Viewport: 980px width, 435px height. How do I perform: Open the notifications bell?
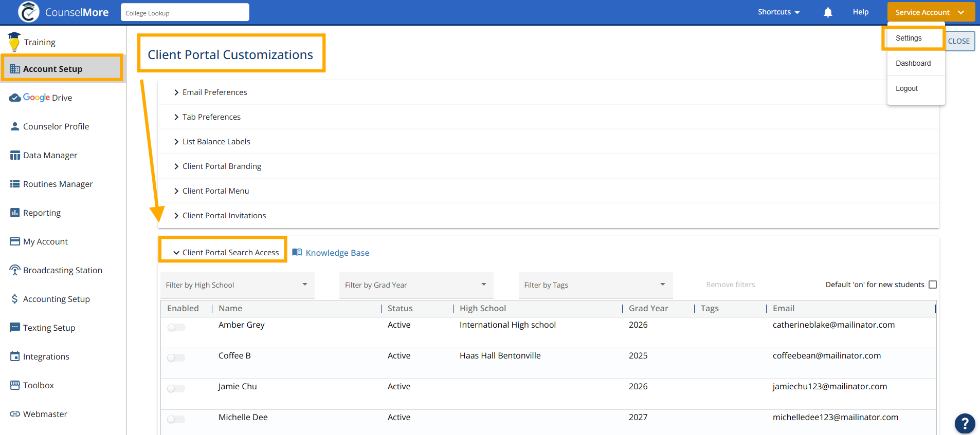pyautogui.click(x=828, y=12)
